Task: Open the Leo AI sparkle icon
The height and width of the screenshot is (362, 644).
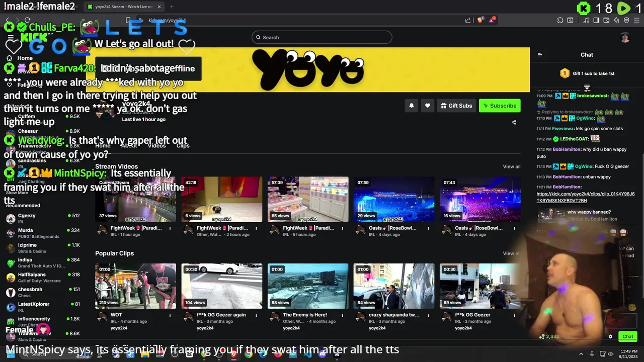Action: point(616,20)
